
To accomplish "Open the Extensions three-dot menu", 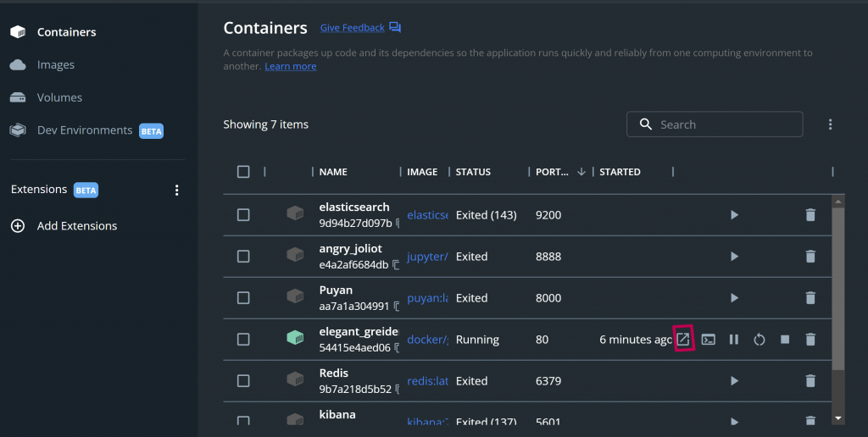I will click(176, 191).
